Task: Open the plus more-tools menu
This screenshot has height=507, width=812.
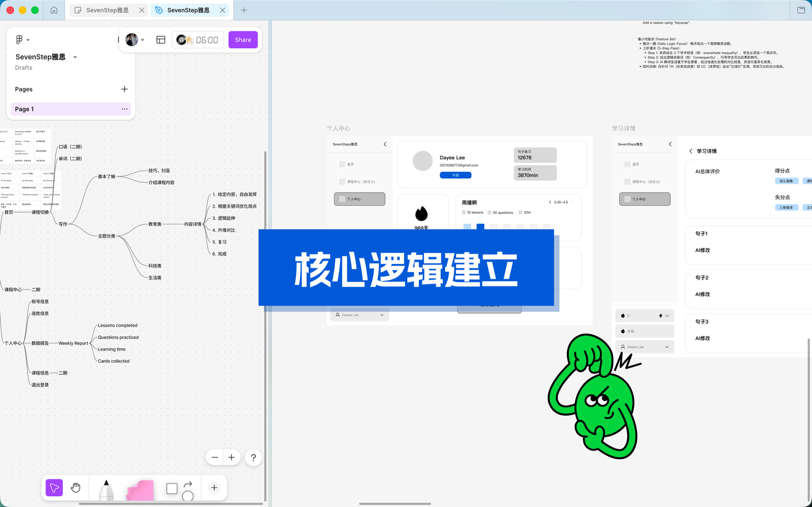Action: 214,487
